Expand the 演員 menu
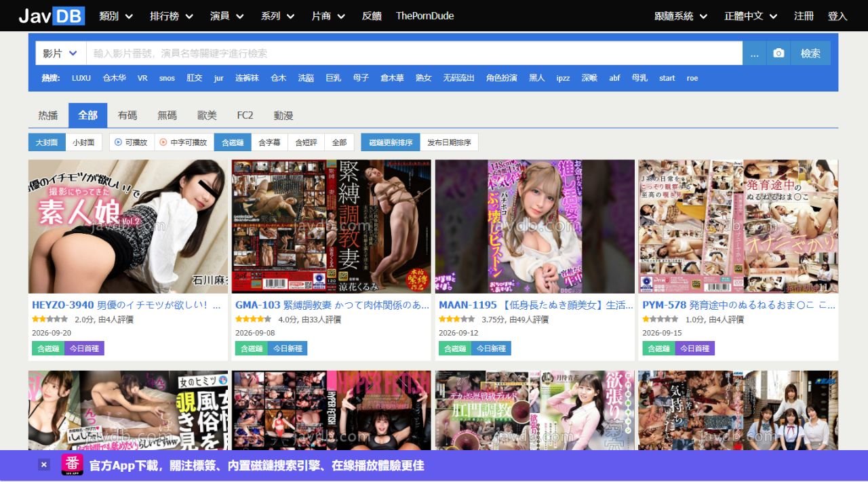This screenshot has height=482, width=868. [227, 16]
